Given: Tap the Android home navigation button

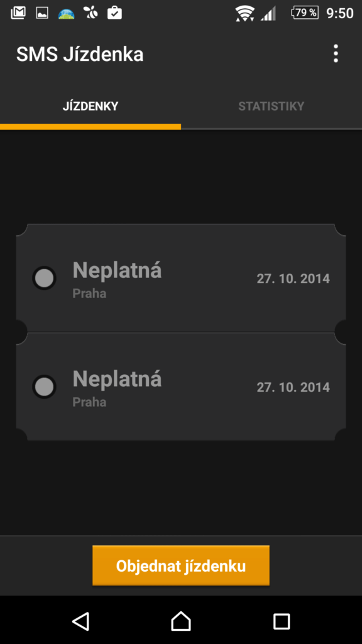Looking at the screenshot, I should [x=181, y=621].
